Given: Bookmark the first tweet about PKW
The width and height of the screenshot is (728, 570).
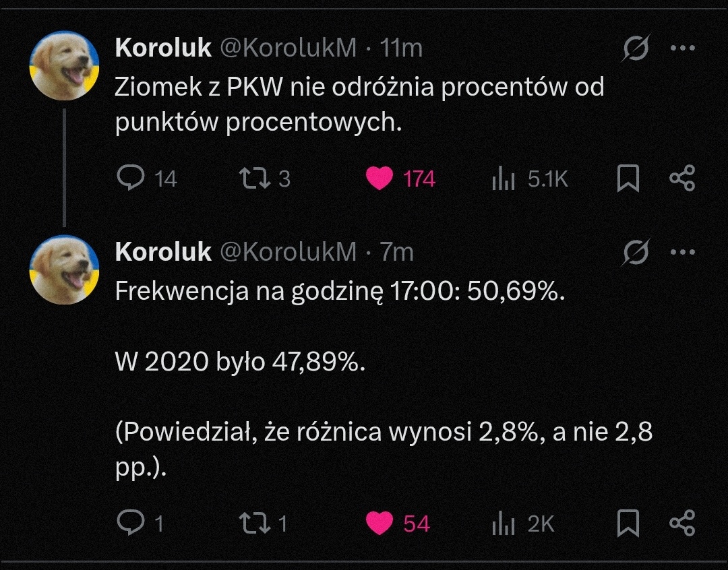Looking at the screenshot, I should [x=628, y=179].
